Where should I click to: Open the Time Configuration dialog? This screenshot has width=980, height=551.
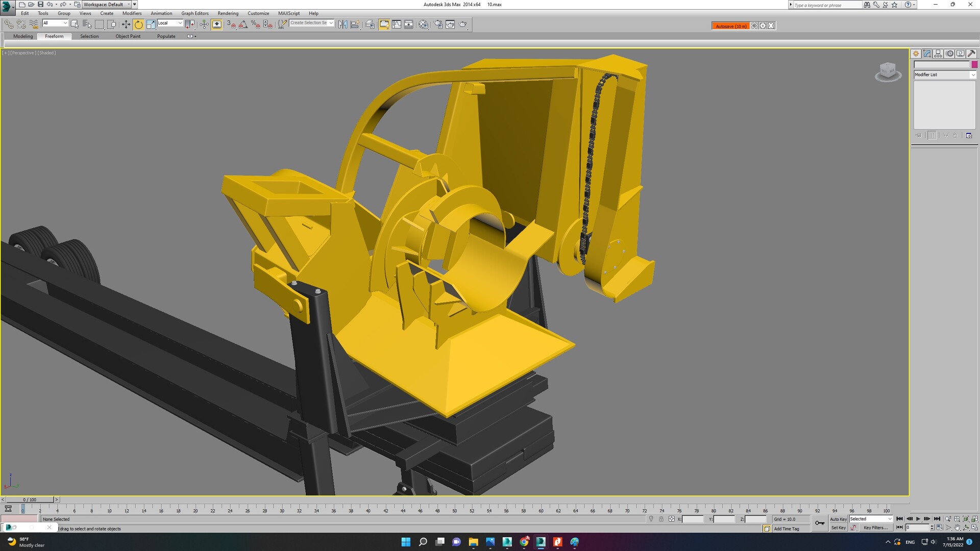tap(940, 528)
